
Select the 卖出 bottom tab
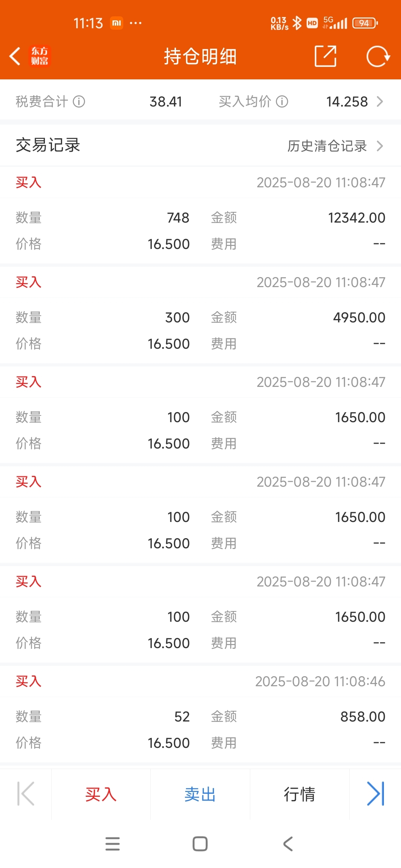[x=200, y=794]
